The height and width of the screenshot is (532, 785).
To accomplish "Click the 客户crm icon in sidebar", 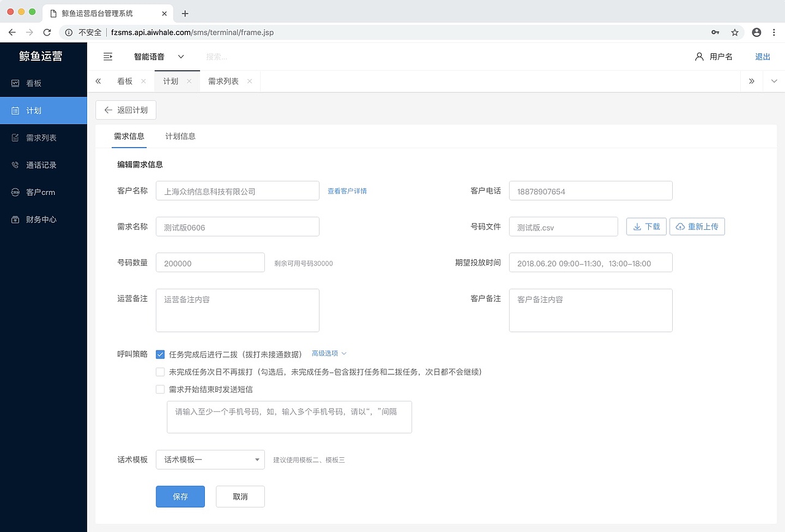I will pyautogui.click(x=15, y=192).
